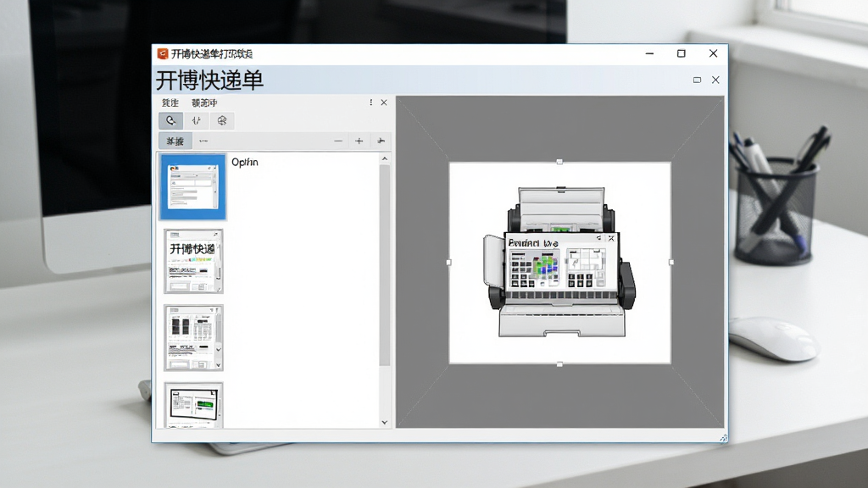
Task: Select the dash tab beside the highlighted tab
Action: click(203, 141)
